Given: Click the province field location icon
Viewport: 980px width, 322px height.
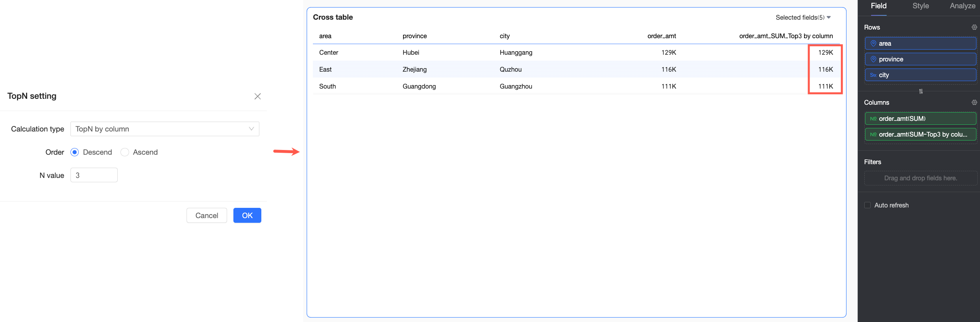Looking at the screenshot, I should [873, 59].
